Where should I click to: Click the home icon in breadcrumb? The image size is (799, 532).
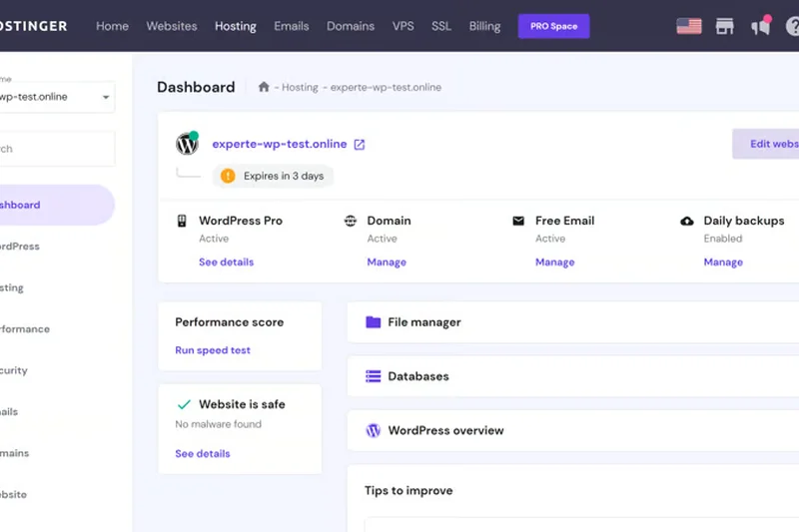(x=264, y=87)
